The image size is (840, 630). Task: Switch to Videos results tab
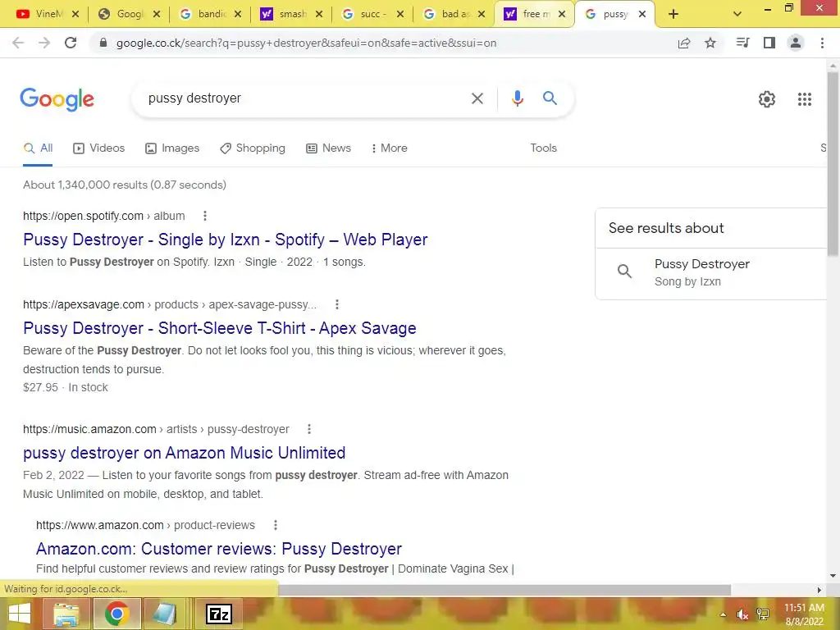98,148
